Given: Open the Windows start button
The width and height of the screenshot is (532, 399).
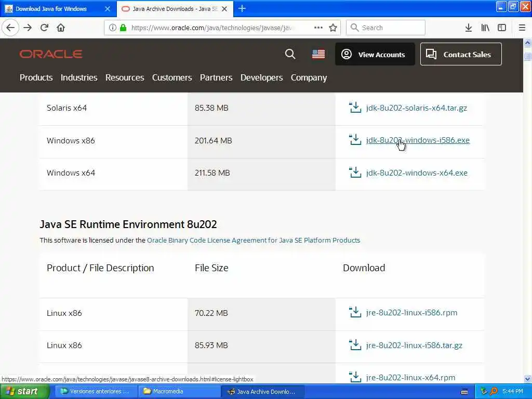Looking at the screenshot, I should 25,392.
